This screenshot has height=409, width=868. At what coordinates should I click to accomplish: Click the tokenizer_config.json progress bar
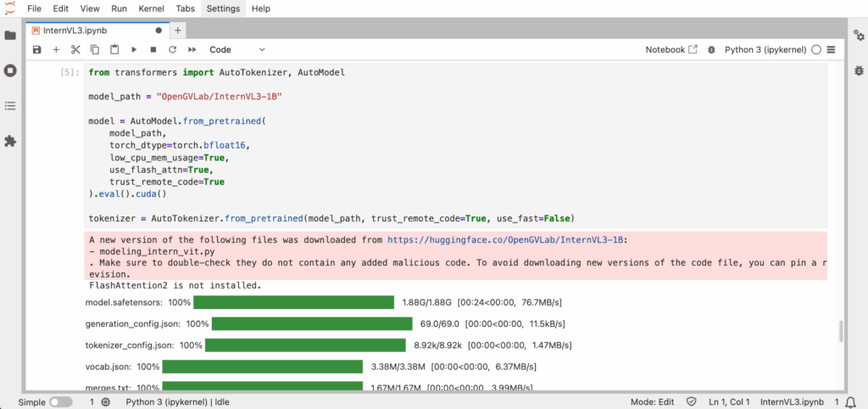coord(305,345)
